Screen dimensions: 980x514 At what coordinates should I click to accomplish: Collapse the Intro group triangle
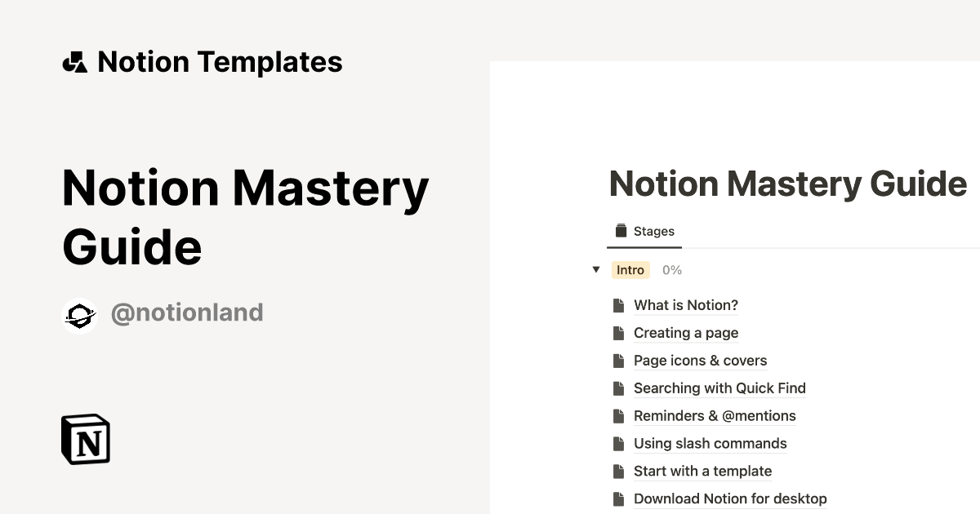tap(596, 270)
